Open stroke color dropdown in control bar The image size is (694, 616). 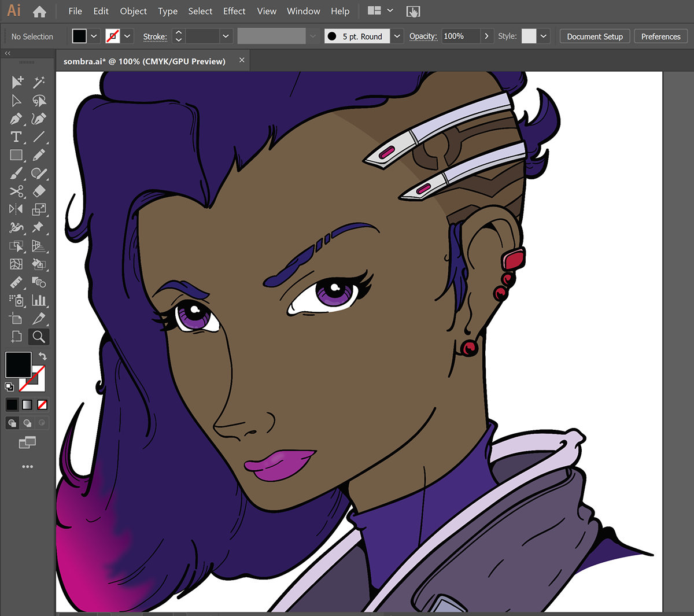coord(127,36)
